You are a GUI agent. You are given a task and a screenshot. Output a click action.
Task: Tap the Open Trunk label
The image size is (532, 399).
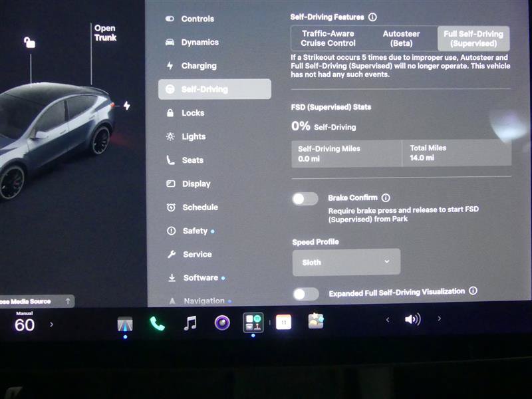(x=105, y=33)
